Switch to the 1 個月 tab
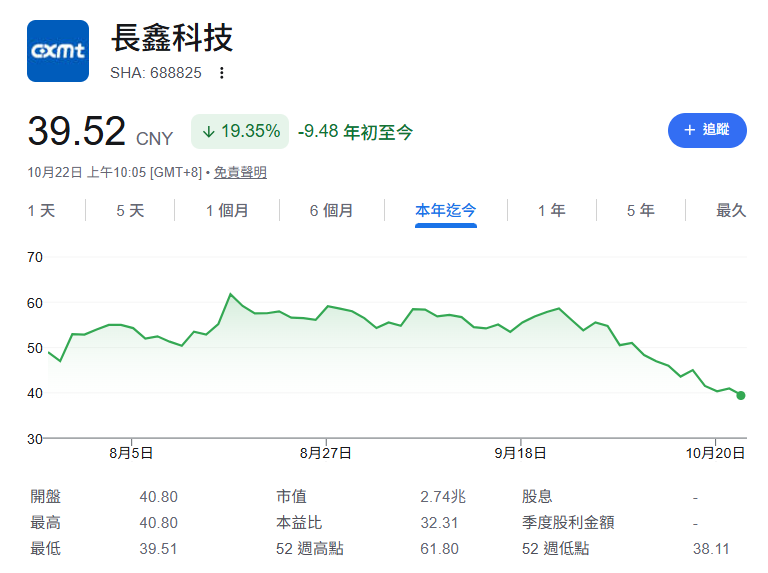This screenshot has height=573, width=768. click(x=227, y=211)
